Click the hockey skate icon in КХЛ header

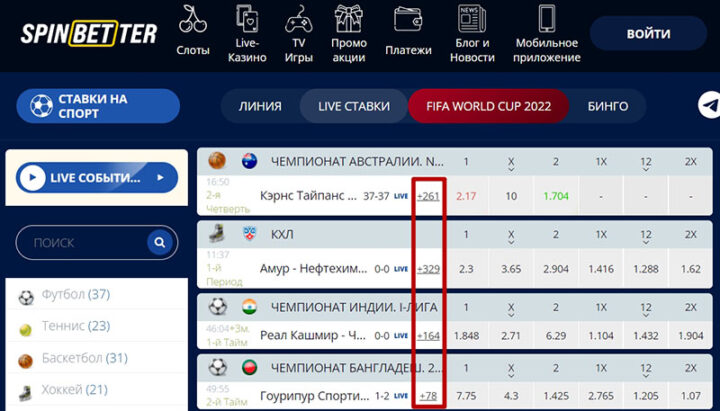pyautogui.click(x=217, y=234)
